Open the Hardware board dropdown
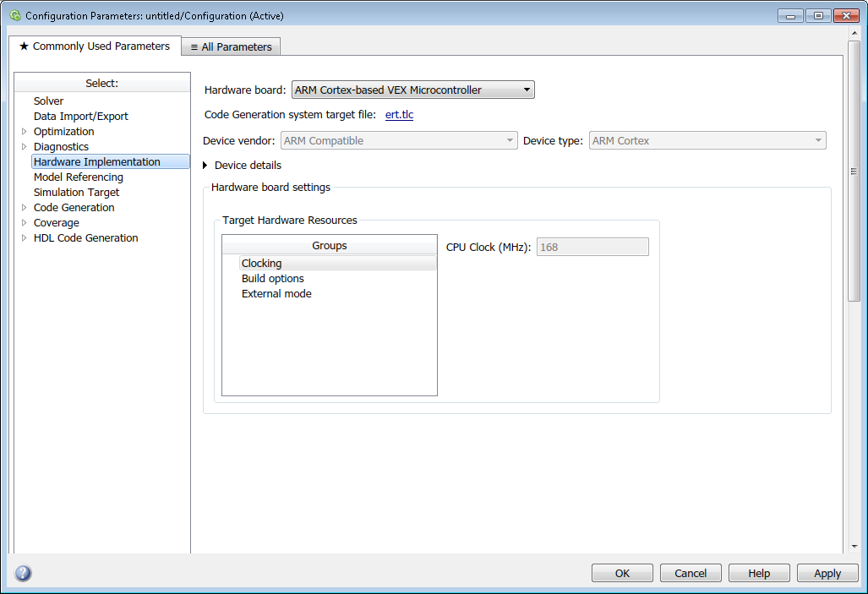This screenshot has width=868, height=594. 412,90
